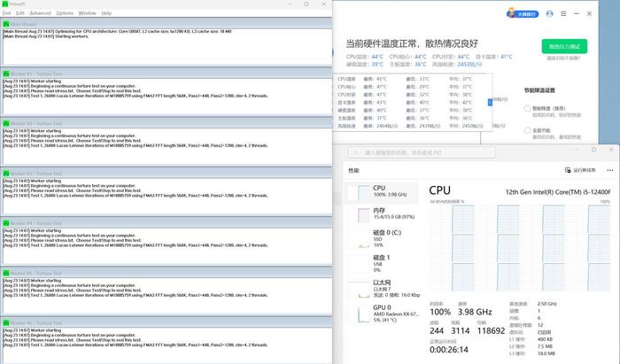Maximize the Prime95 window

pos(306,4)
